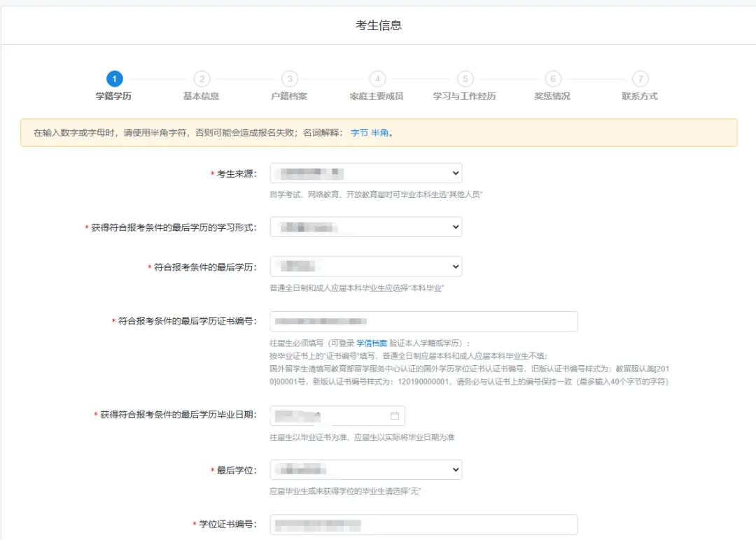The width and height of the screenshot is (756, 540).
Task: Open the 最后学位 dropdown
Action: (x=366, y=469)
